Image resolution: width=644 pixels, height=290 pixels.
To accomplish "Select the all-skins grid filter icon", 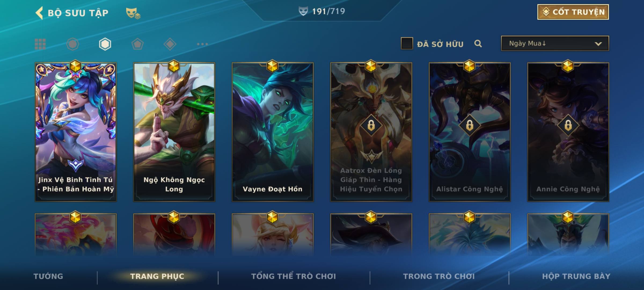I will (40, 44).
